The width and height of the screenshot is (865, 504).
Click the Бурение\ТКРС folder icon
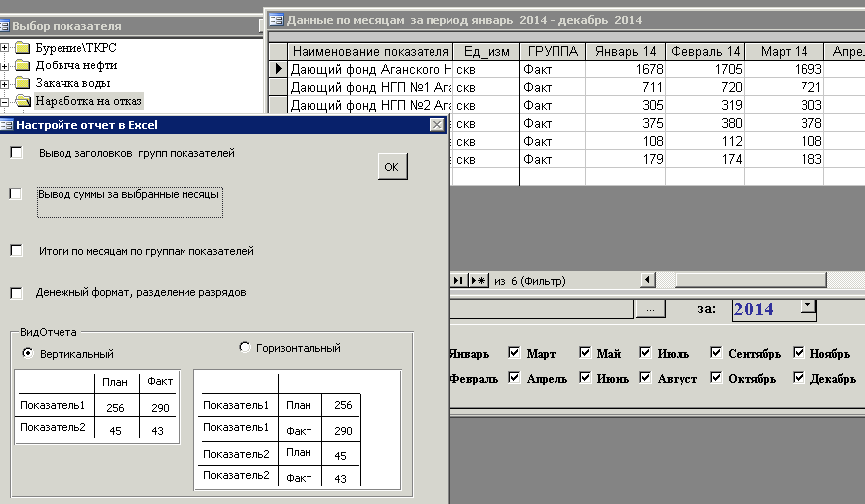coord(22,48)
